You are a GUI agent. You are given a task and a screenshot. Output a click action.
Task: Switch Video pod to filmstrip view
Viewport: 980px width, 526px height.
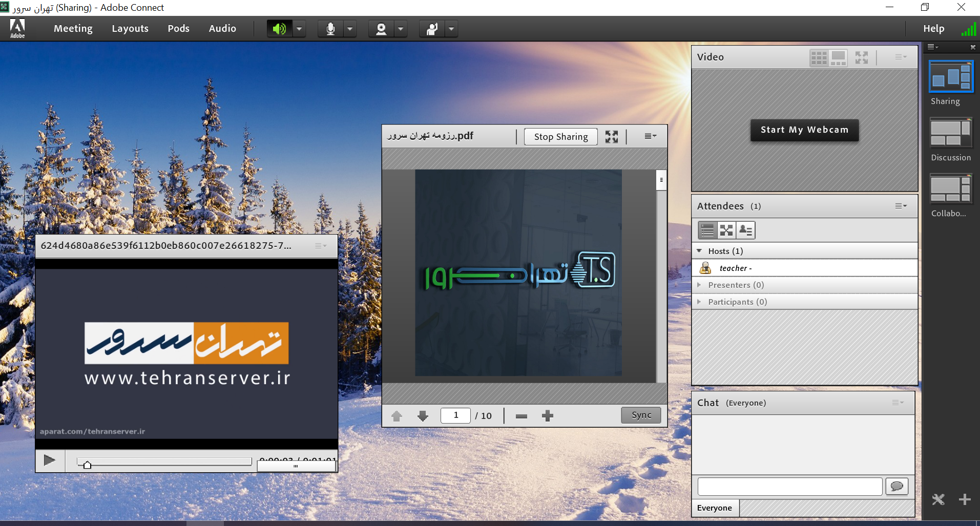838,57
